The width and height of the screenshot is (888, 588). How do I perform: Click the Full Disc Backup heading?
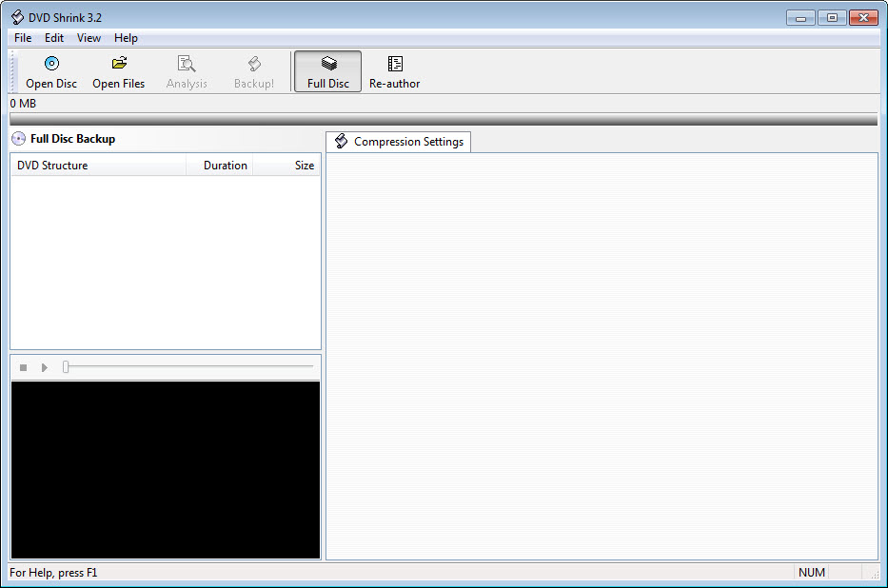click(x=73, y=139)
